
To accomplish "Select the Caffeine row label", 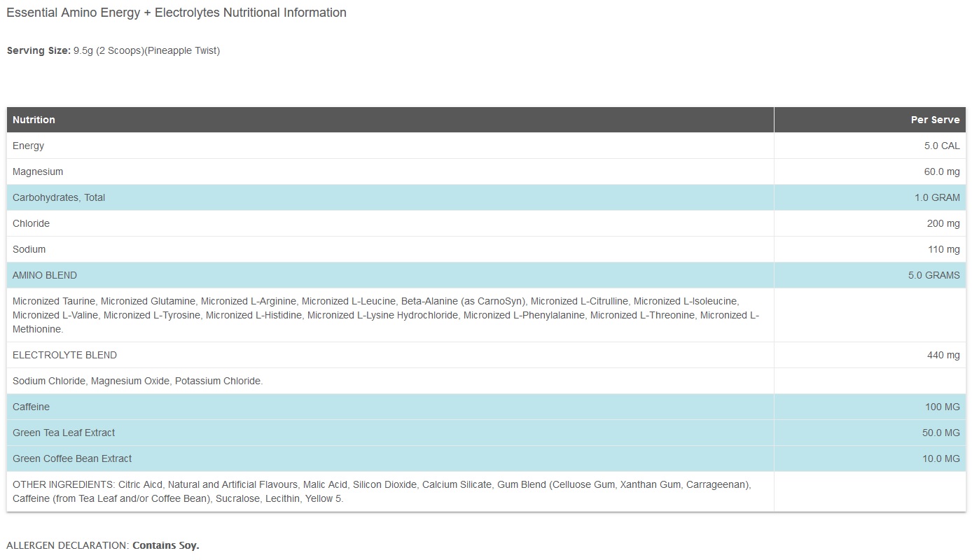I will [x=31, y=407].
